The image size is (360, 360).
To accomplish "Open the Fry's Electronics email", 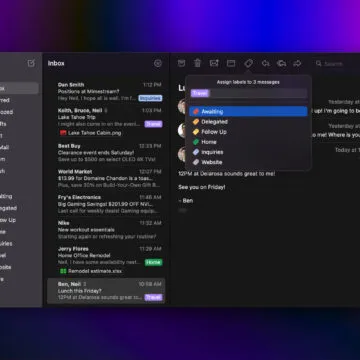I will tap(106, 204).
